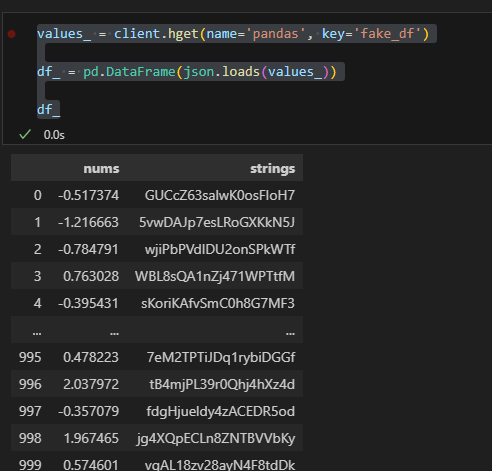Click index cell 996
This screenshot has height=471, width=492.
point(30,384)
